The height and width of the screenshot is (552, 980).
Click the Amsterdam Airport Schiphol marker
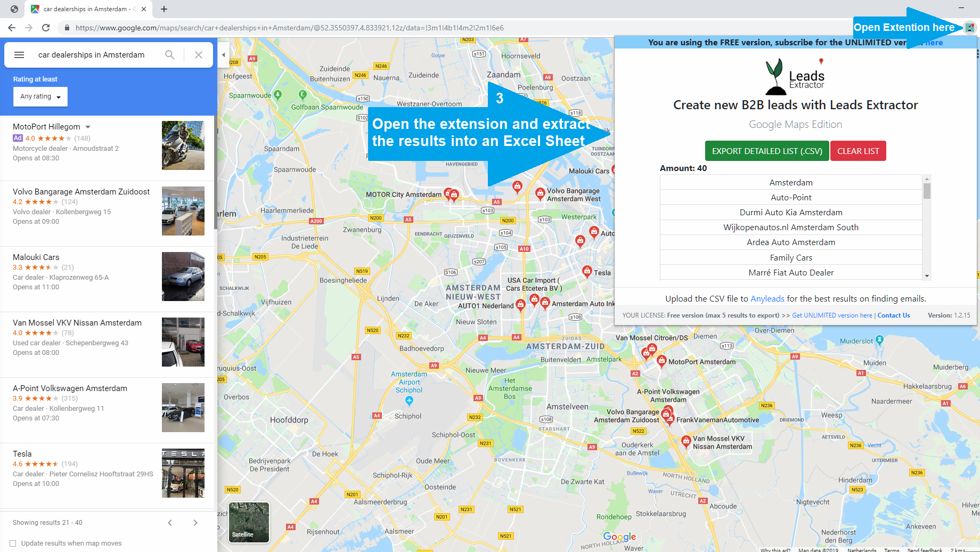[409, 400]
